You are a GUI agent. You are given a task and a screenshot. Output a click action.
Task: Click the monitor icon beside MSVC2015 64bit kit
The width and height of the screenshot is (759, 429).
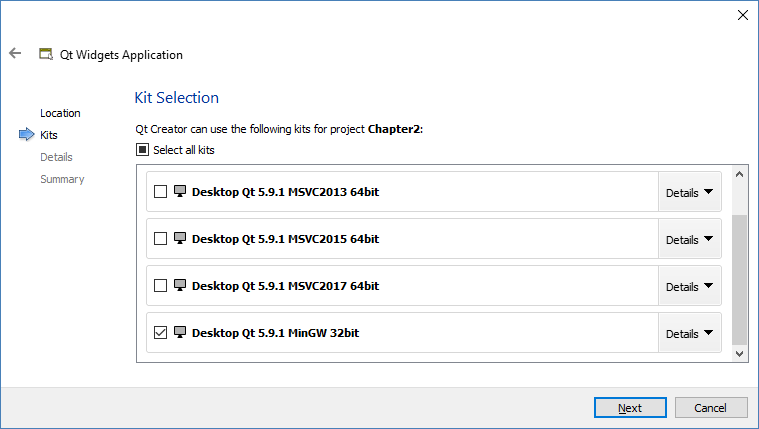pos(180,239)
